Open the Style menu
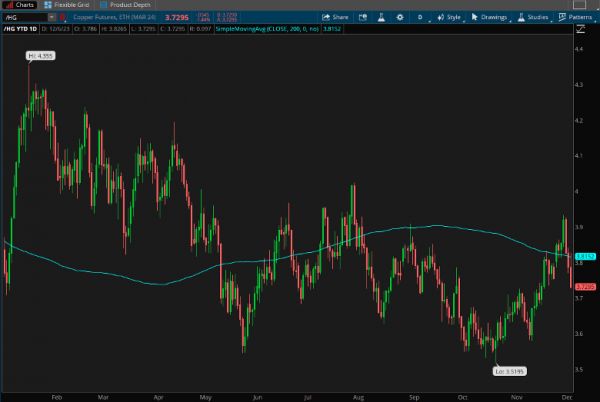 [449, 17]
